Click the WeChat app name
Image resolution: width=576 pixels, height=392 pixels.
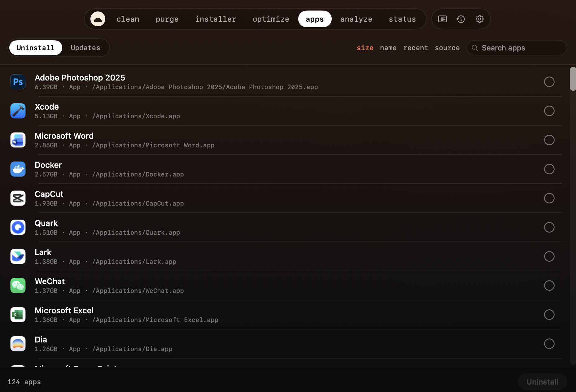click(50, 281)
